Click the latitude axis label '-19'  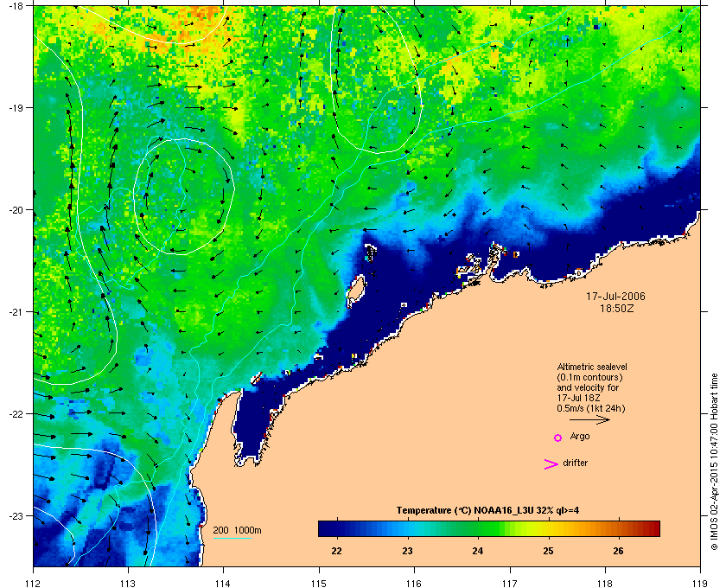tap(15, 107)
